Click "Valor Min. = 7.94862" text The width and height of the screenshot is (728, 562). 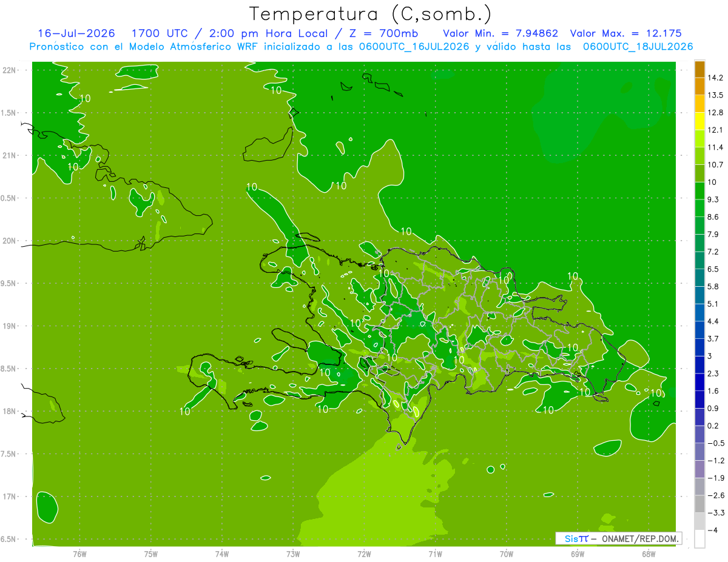(500, 33)
